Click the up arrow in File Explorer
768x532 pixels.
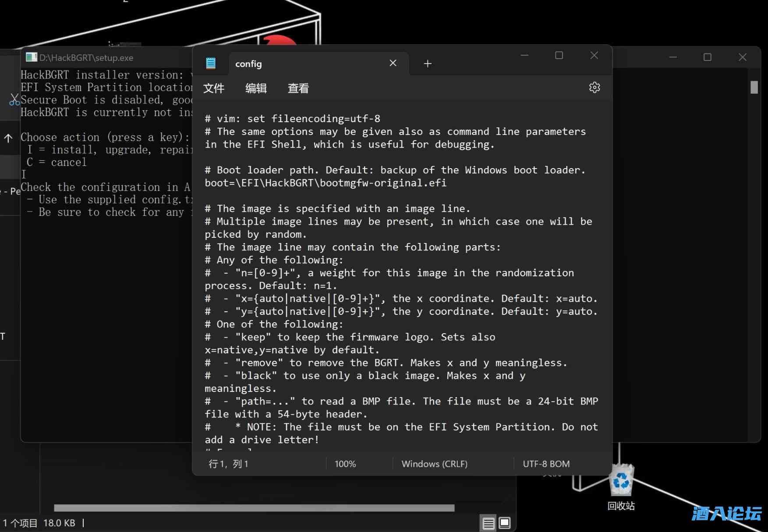(8, 138)
